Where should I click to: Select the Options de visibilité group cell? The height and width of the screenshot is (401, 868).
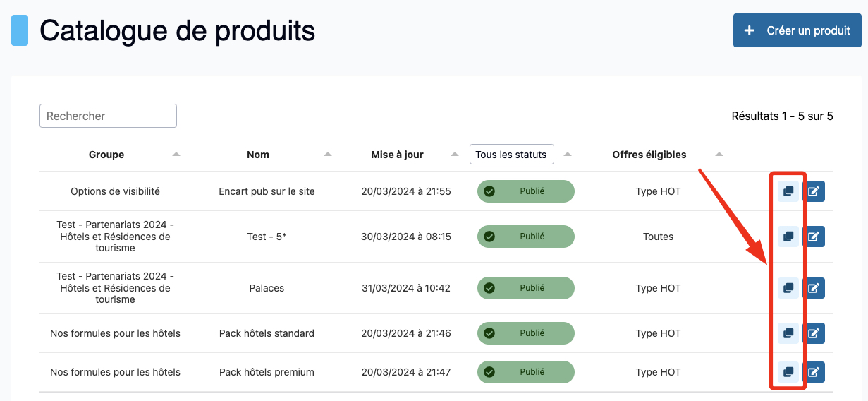[116, 191]
